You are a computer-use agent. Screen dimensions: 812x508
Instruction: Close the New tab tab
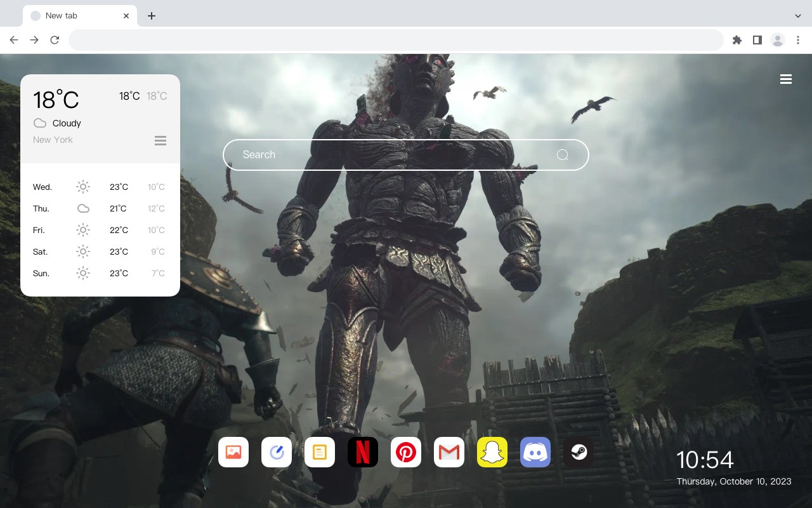[x=126, y=16]
